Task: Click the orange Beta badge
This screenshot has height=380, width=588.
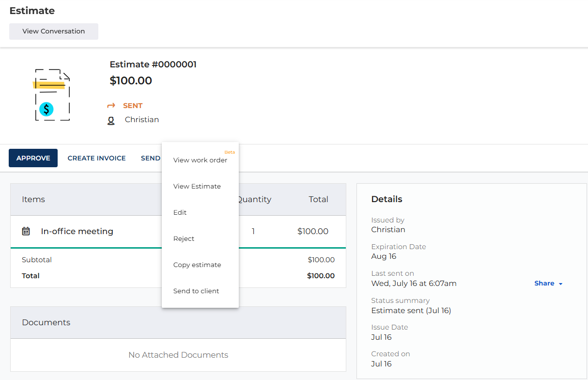Action: tap(230, 152)
